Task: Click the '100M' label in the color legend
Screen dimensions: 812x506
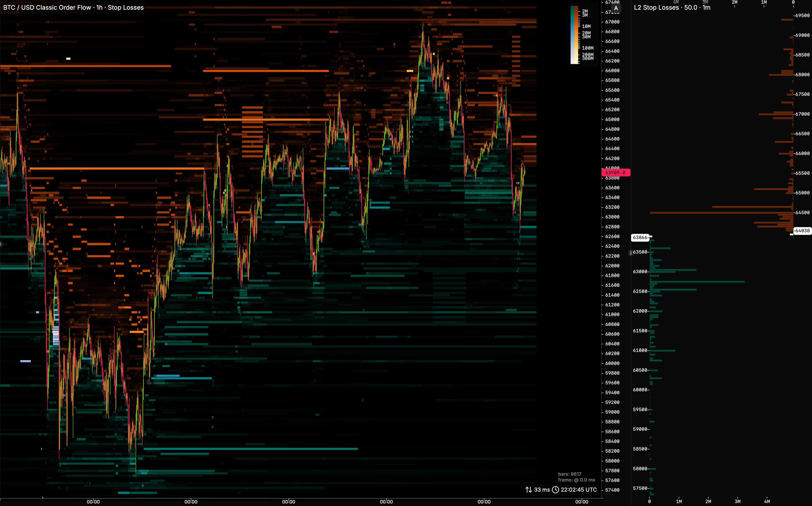Action: pyautogui.click(x=588, y=48)
